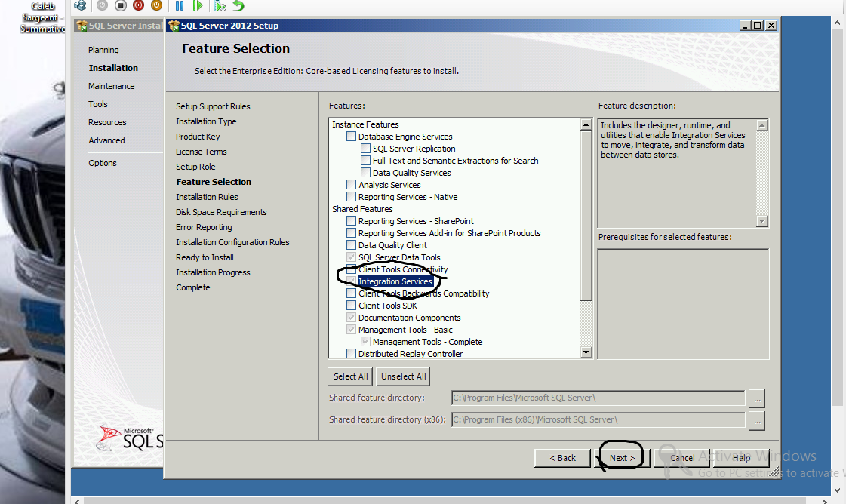846x504 pixels.
Task: Click the SQL Server Installation Center title icon
Action: tap(82, 26)
